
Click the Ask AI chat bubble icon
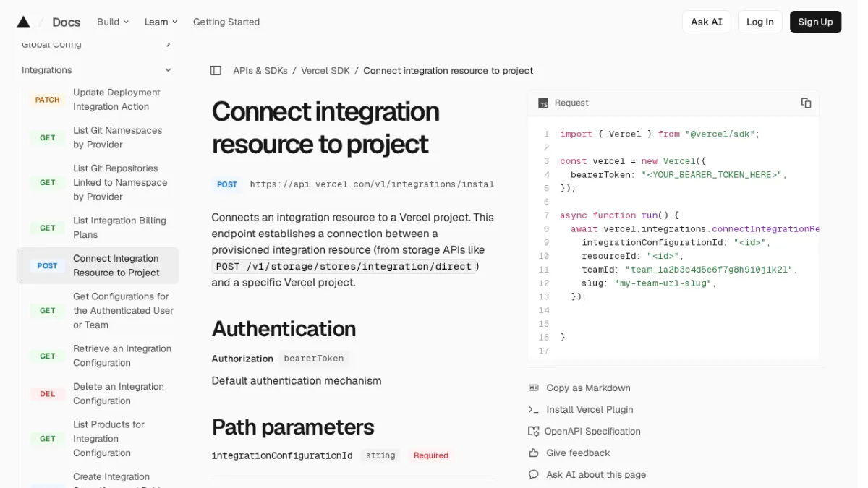534,475
